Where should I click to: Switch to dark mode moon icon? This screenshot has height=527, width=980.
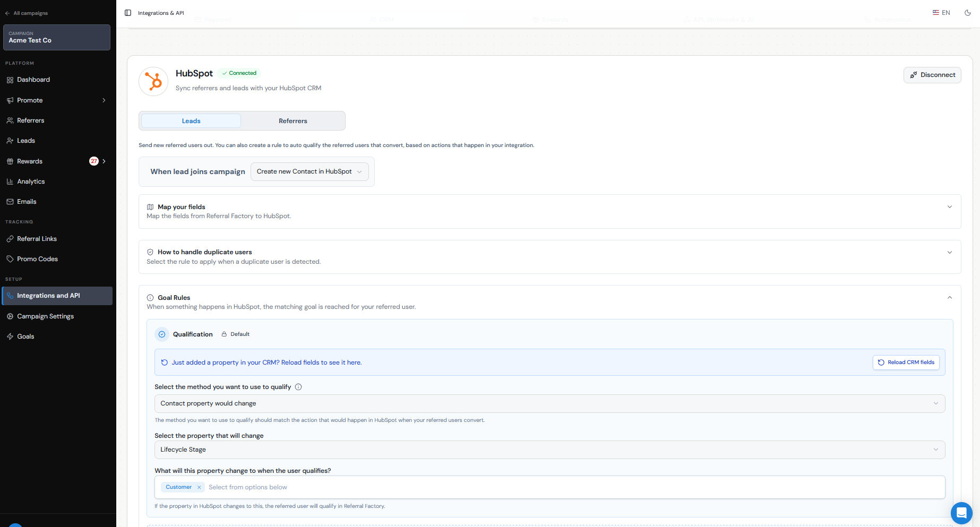pyautogui.click(x=968, y=13)
